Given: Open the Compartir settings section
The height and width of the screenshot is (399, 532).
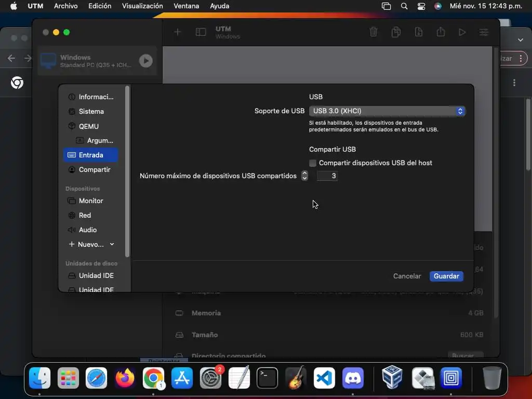Looking at the screenshot, I should (90, 170).
